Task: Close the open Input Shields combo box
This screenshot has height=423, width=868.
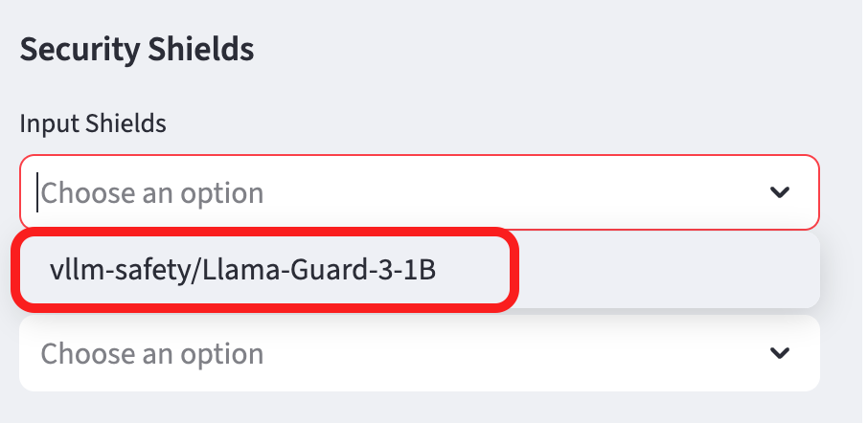Action: point(780,193)
